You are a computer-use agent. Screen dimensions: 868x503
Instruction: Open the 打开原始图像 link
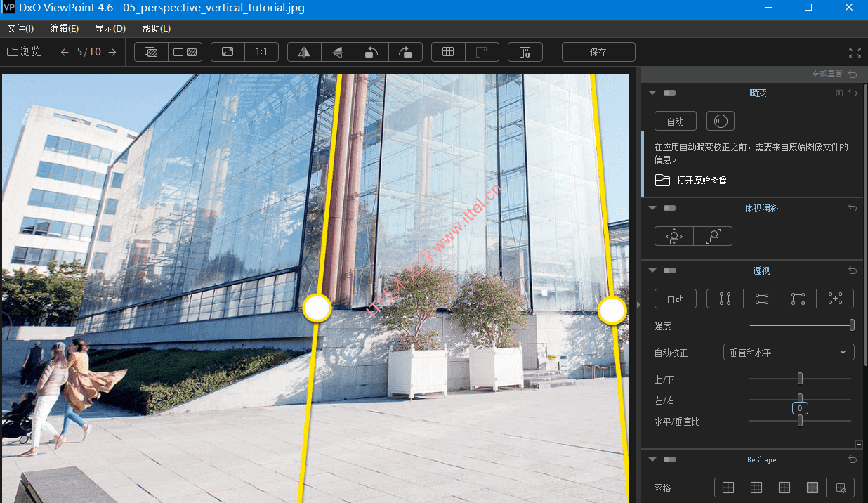(702, 181)
